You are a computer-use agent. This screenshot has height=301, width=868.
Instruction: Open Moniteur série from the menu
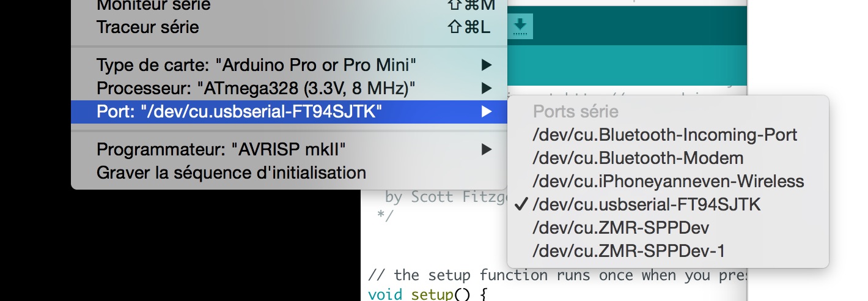pos(153,6)
